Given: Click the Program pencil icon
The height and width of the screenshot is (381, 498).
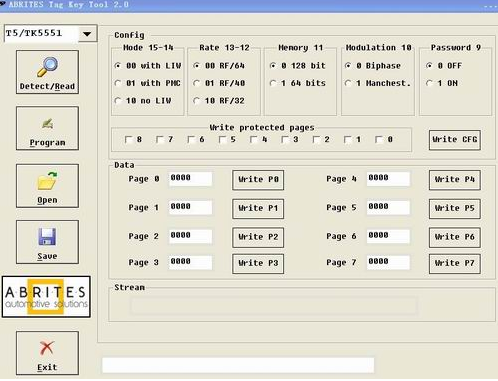Looking at the screenshot, I should tap(48, 124).
